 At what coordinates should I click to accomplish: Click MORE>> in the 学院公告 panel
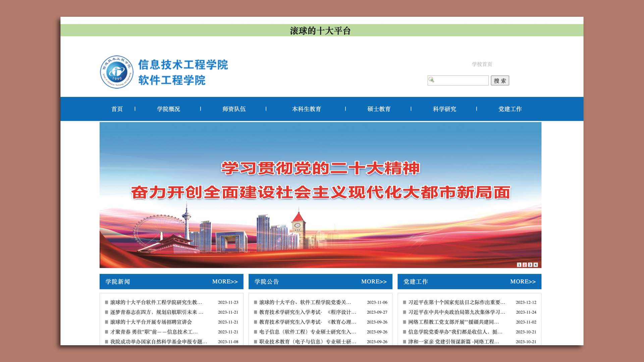coord(374,282)
